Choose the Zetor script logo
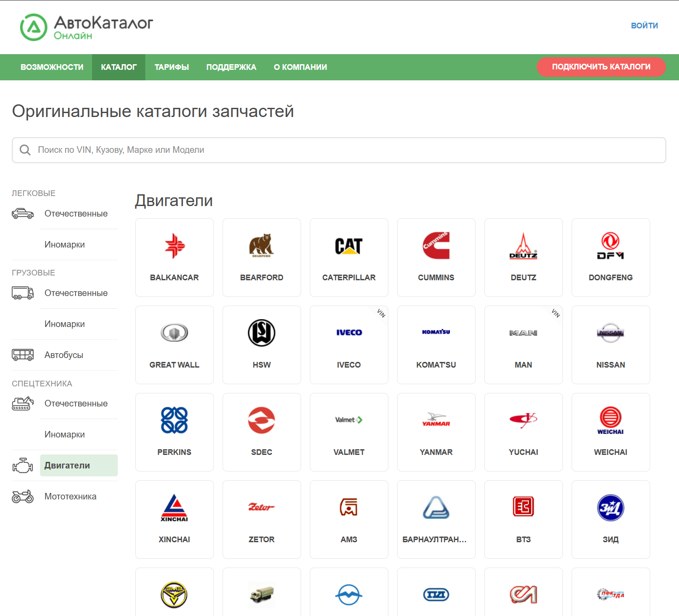The image size is (679, 616). point(261,507)
